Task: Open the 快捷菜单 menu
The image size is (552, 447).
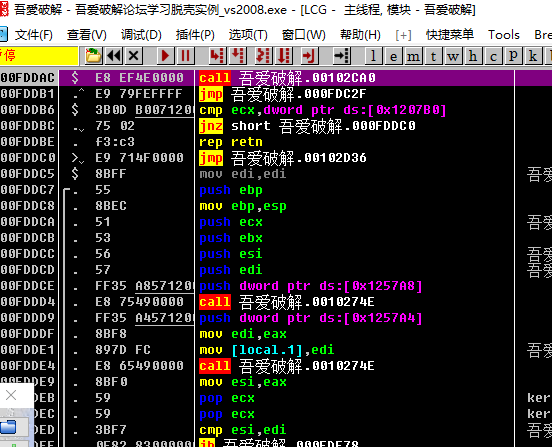Action: pyautogui.click(x=450, y=34)
